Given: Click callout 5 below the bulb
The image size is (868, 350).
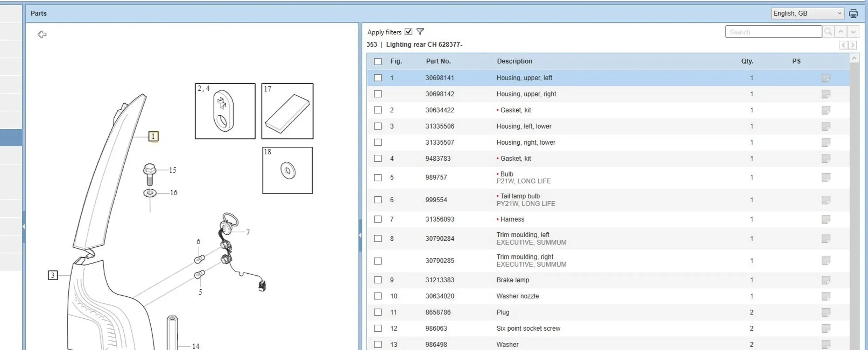Looking at the screenshot, I should pos(200,292).
